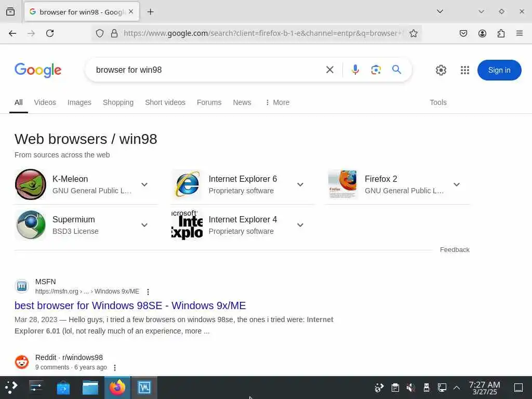Open the clipboard tray icon
This screenshot has height=399, width=532.
[x=395, y=388]
